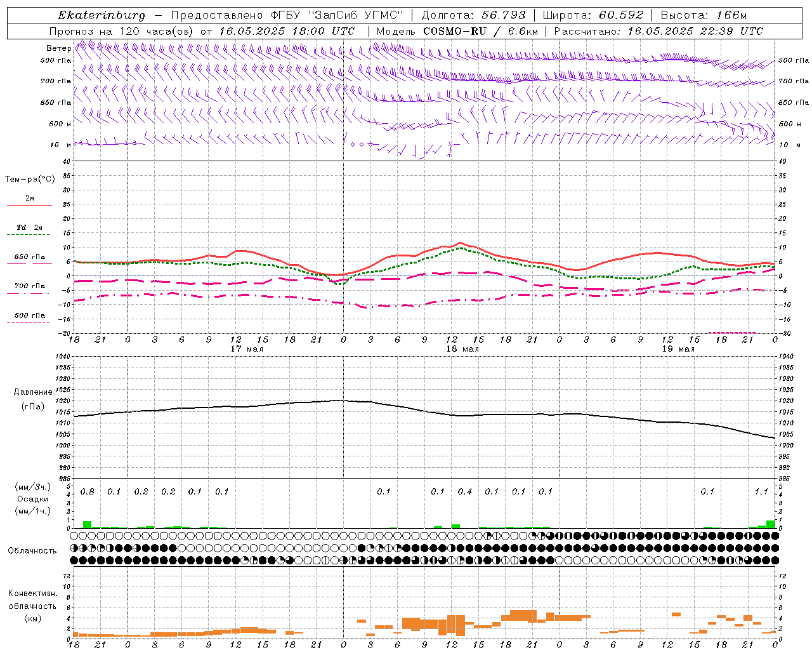Click the 19 мая date label
The height and width of the screenshot is (650, 812).
(x=678, y=349)
